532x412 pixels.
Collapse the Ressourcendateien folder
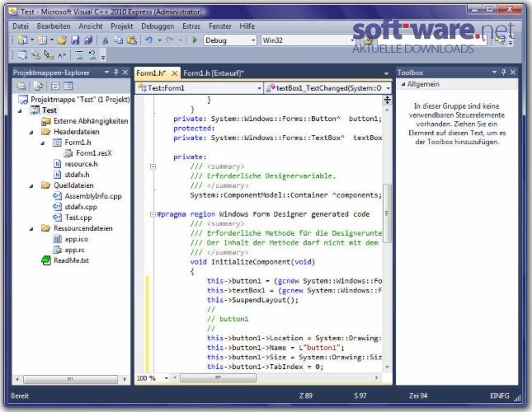click(x=31, y=229)
